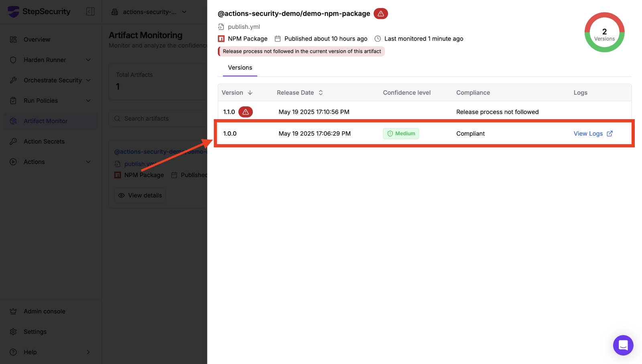Click the Compliance column header

[x=473, y=93]
